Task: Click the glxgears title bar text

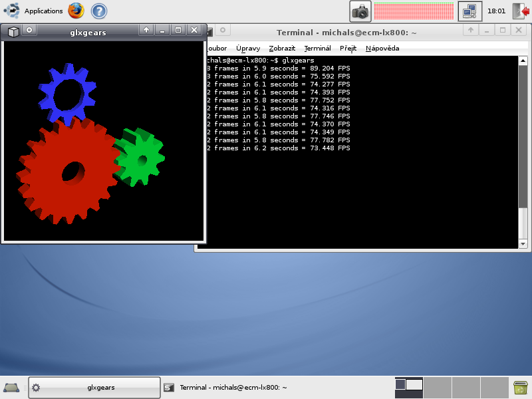Action: (88, 33)
